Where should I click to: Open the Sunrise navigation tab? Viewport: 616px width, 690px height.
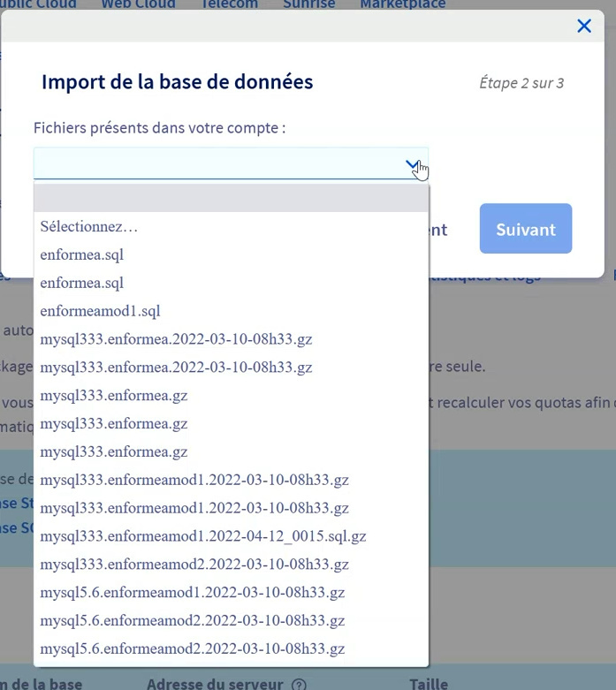(x=308, y=4)
